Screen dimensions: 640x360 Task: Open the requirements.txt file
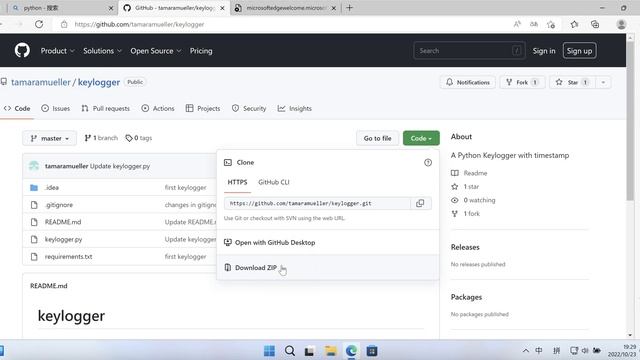click(x=68, y=257)
